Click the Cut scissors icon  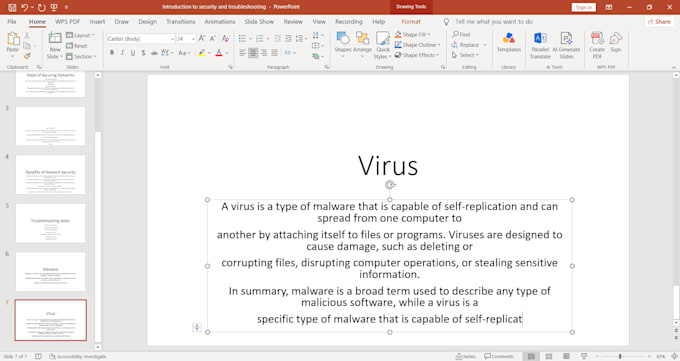(x=27, y=36)
